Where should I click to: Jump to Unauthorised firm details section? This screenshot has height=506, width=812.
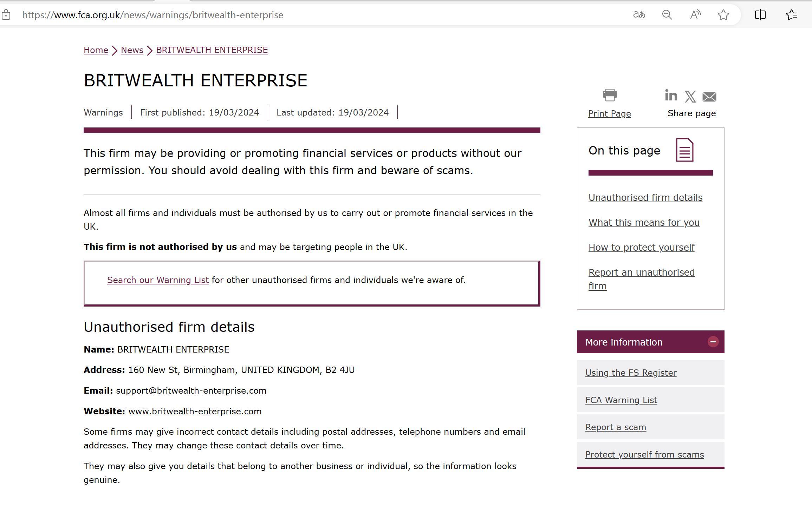point(645,198)
